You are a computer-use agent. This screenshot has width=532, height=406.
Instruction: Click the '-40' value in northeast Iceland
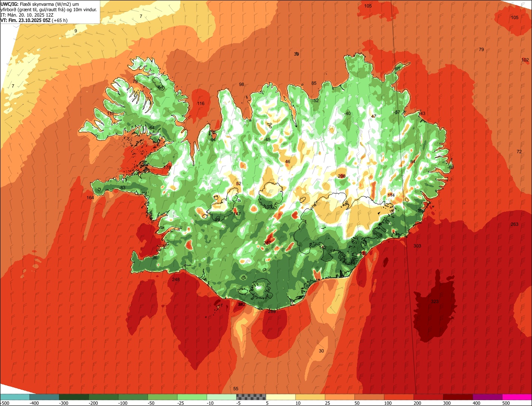tap(347, 114)
